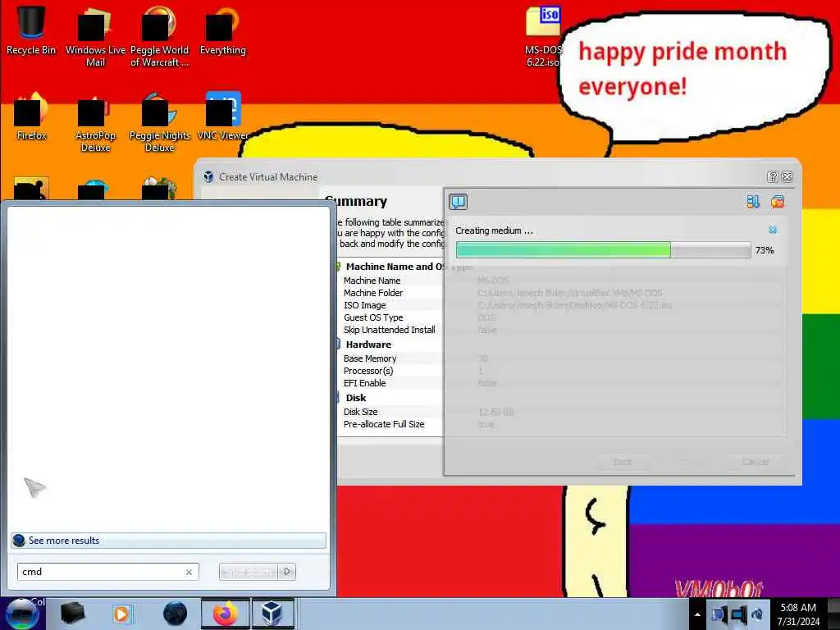Click the Skip Unattended Install row
This screenshot has width=840, height=630.
(x=389, y=330)
